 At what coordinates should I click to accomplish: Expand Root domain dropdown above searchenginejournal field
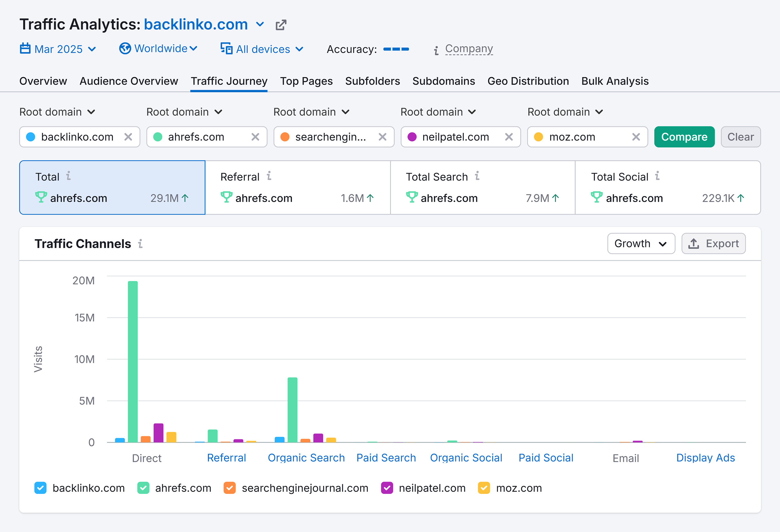(x=311, y=112)
